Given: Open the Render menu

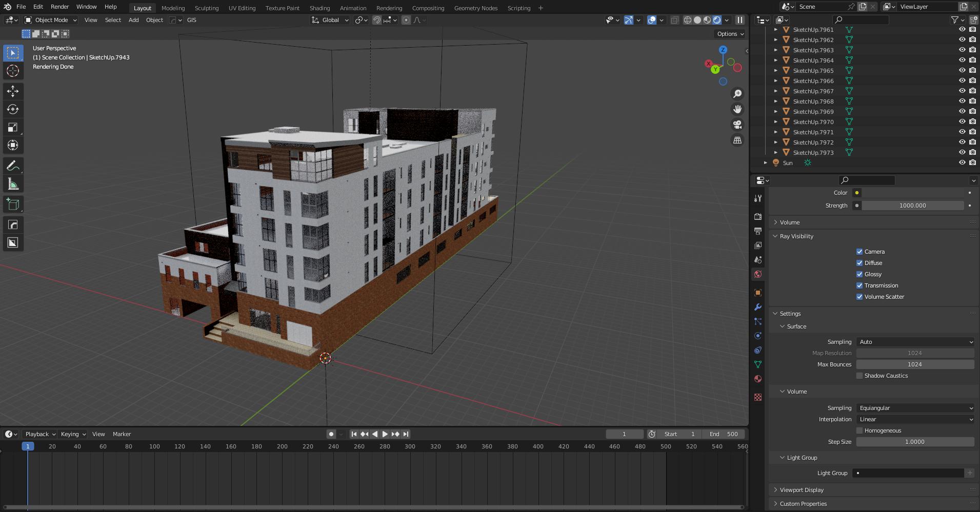Looking at the screenshot, I should point(59,7).
